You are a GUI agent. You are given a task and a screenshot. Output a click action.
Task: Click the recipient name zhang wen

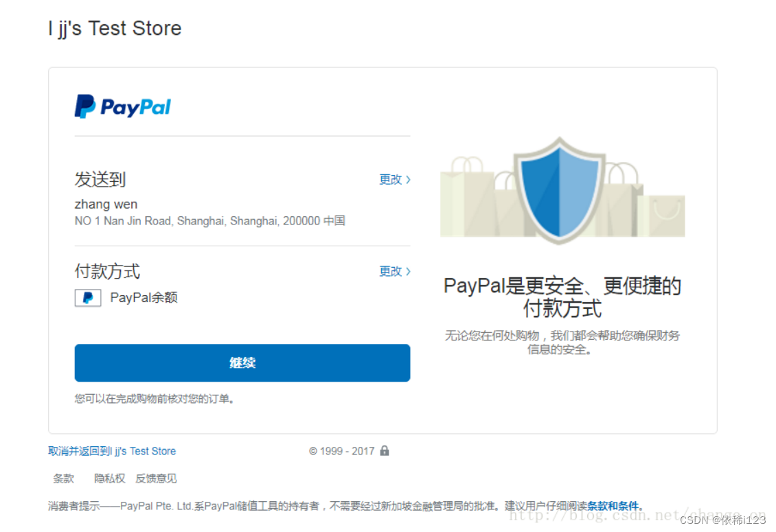[106, 205]
